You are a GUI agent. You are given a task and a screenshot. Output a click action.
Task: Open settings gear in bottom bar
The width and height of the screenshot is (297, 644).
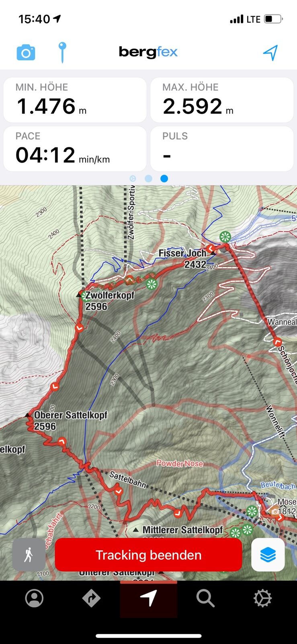click(263, 598)
